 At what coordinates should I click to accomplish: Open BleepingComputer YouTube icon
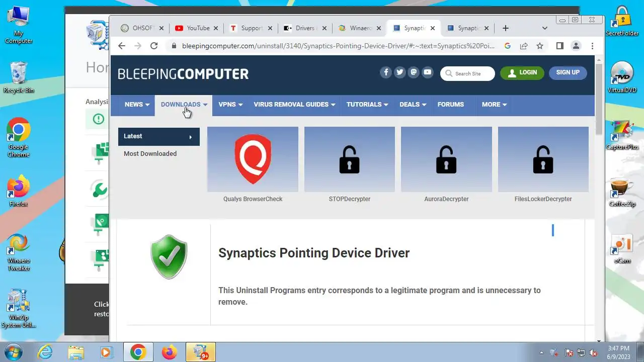pyautogui.click(x=428, y=72)
